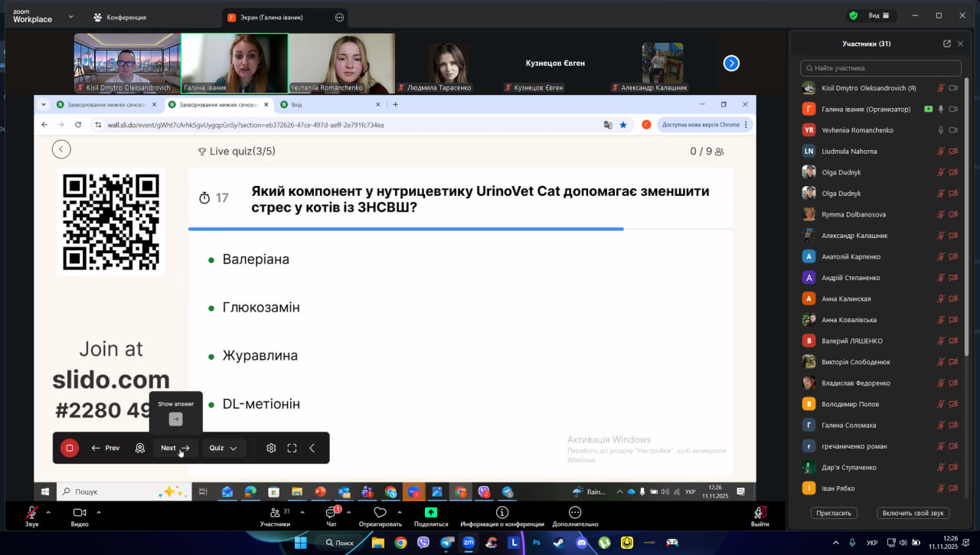
Task: Toggle microphone with the Звук button
Action: [x=32, y=513]
